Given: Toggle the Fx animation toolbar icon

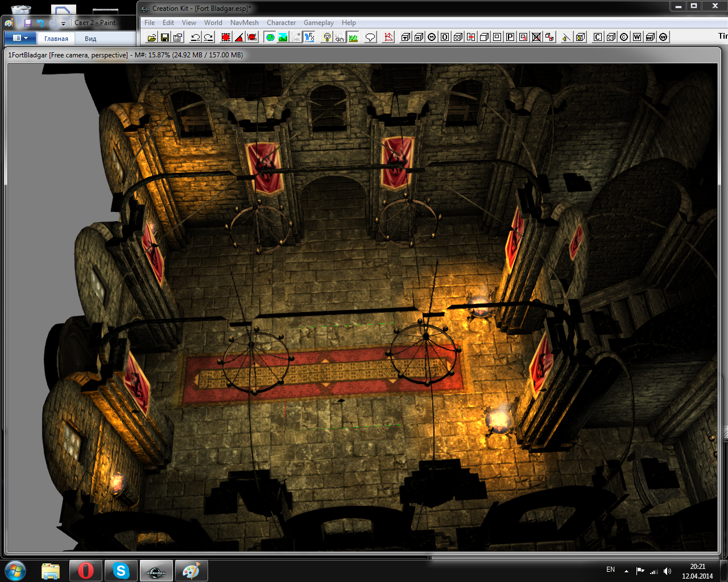Looking at the screenshot, I should click(309, 37).
